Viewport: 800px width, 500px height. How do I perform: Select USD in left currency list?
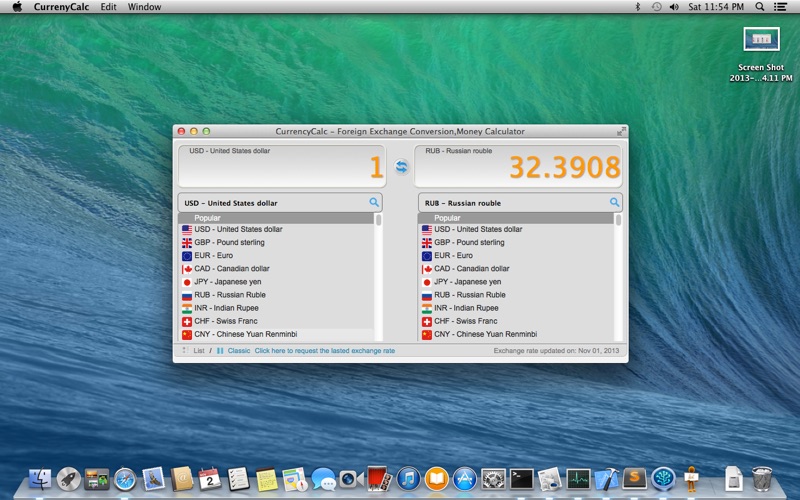click(276, 230)
